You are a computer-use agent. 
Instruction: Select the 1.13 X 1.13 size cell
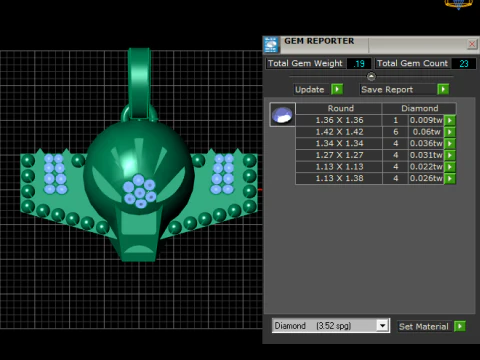pyautogui.click(x=339, y=167)
